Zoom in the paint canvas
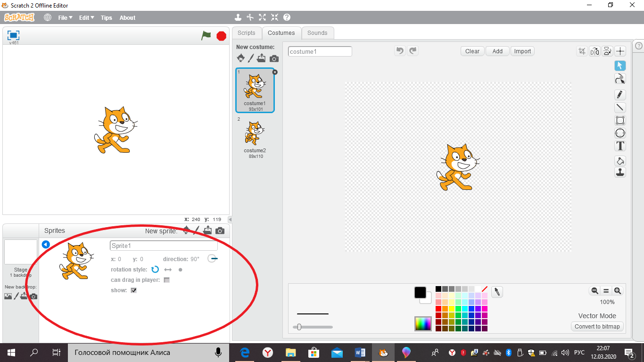644x362 pixels. pos(618,291)
